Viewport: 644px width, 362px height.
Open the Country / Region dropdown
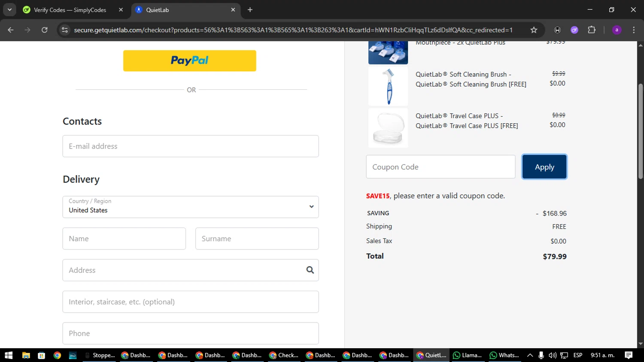[x=191, y=207]
